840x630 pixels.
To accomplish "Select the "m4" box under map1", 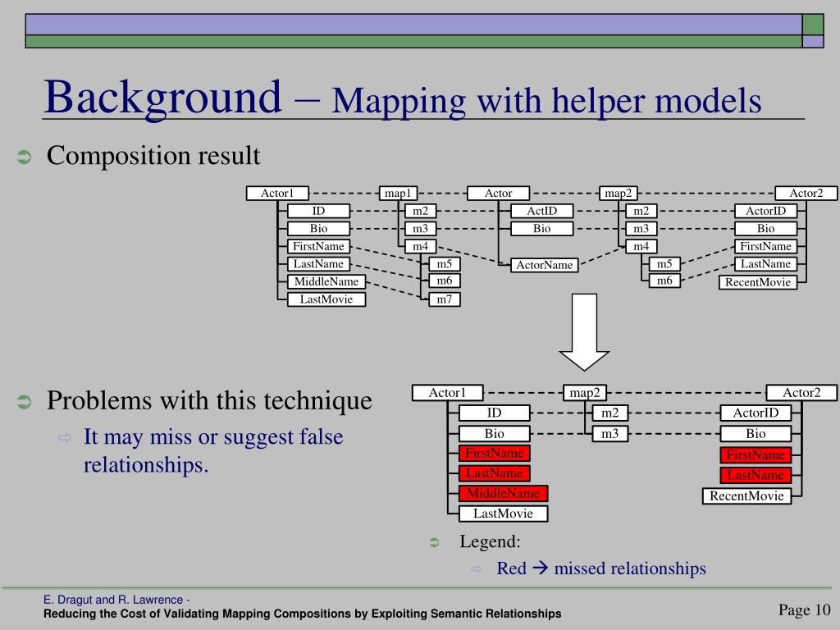I will [421, 246].
